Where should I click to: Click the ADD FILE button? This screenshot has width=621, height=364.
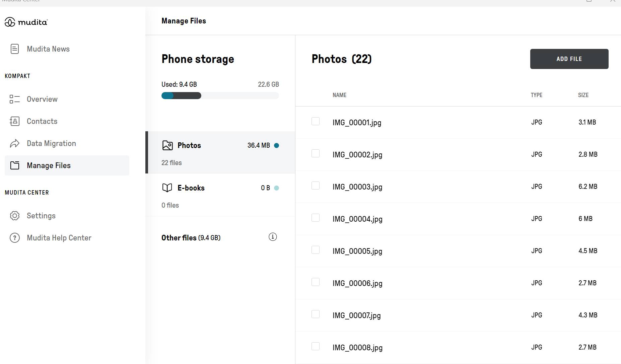pyautogui.click(x=569, y=59)
